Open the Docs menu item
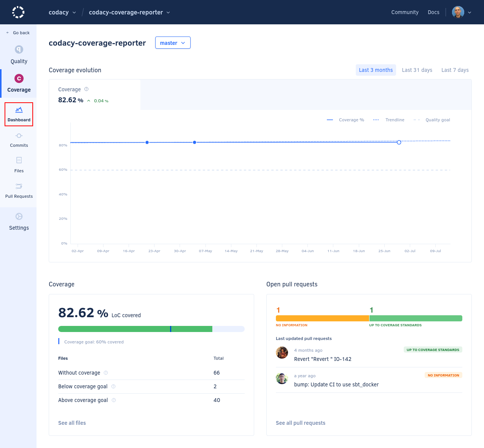 point(433,12)
